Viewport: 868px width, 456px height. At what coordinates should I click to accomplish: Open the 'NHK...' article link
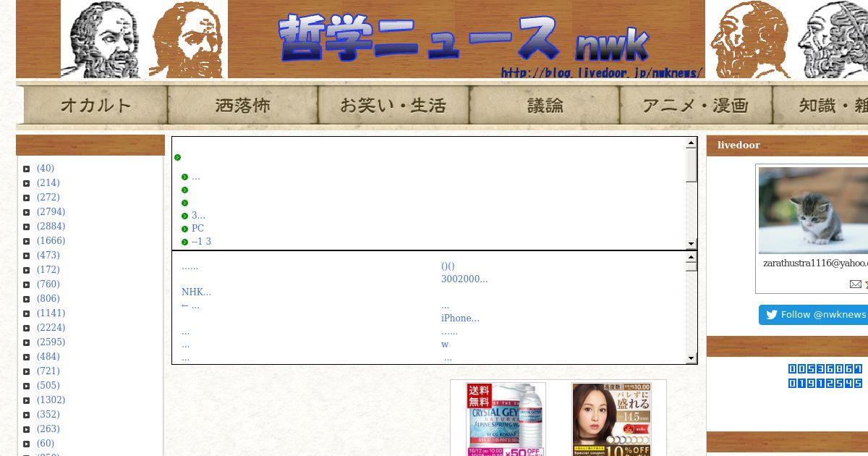pos(196,292)
